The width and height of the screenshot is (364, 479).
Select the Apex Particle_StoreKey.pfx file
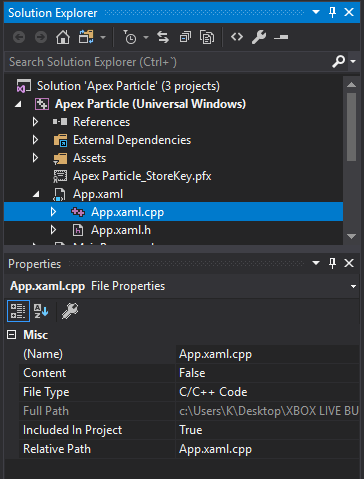tap(142, 176)
